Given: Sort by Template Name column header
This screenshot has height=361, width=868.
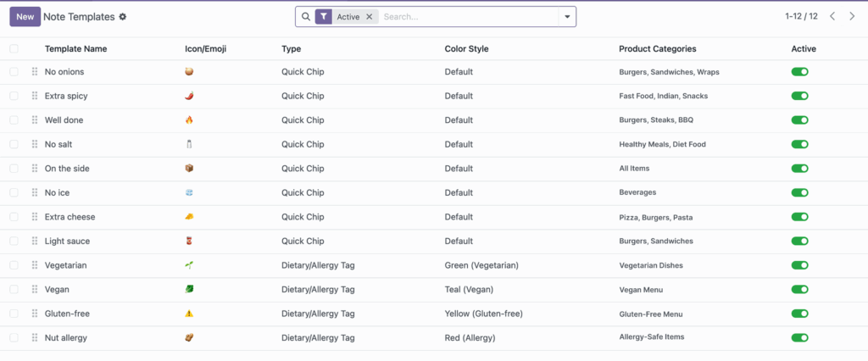Looking at the screenshot, I should [x=75, y=48].
